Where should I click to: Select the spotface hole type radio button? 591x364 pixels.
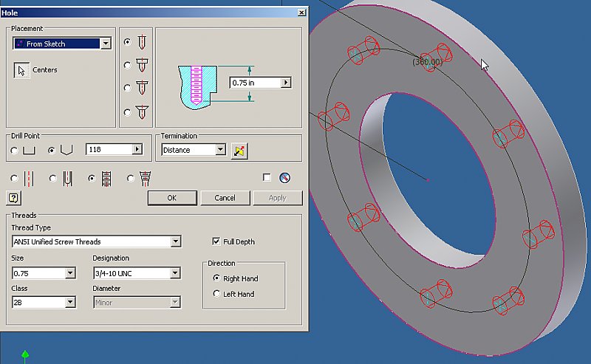point(127,88)
